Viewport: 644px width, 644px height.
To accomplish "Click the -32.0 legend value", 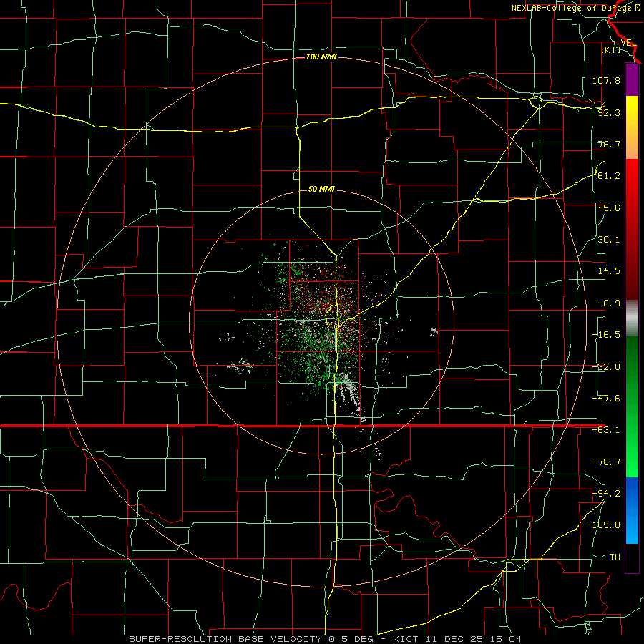I will click(606, 367).
